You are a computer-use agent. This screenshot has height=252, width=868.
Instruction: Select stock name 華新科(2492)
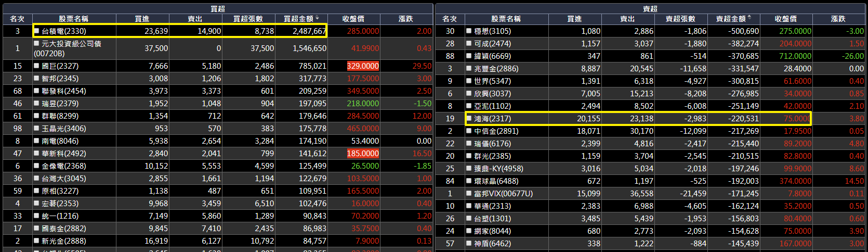coord(64,154)
